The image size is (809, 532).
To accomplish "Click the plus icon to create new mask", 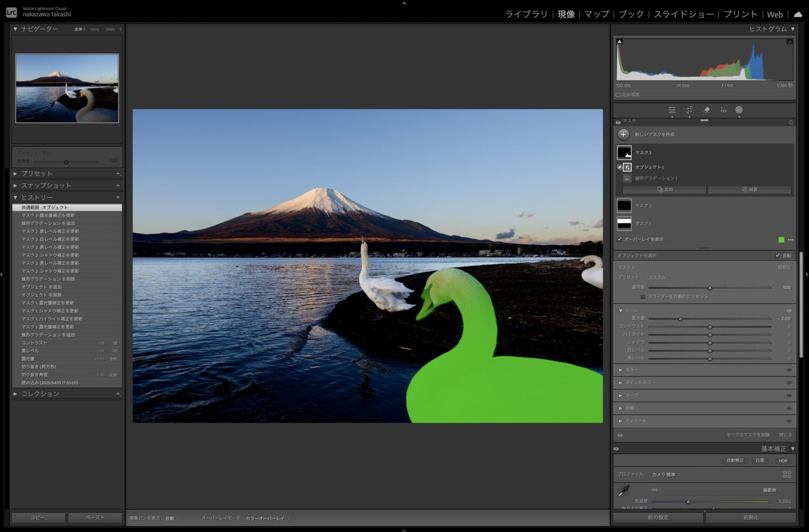I will [x=624, y=135].
